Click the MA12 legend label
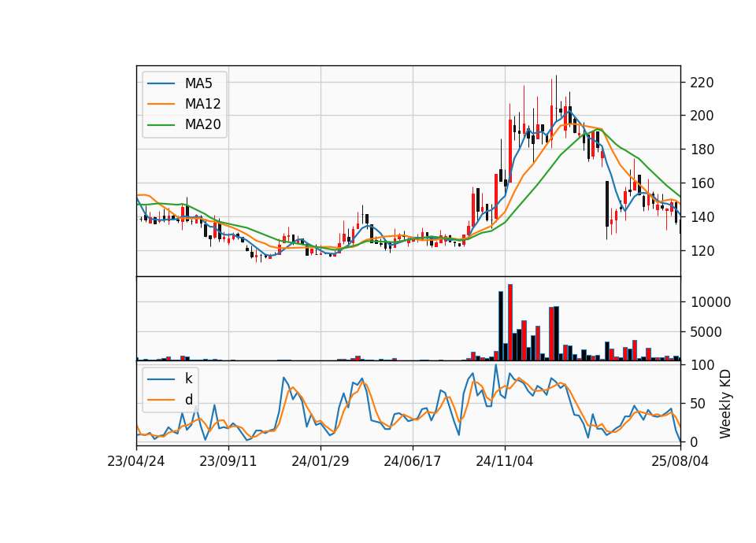The height and width of the screenshot is (543, 756). (x=202, y=104)
